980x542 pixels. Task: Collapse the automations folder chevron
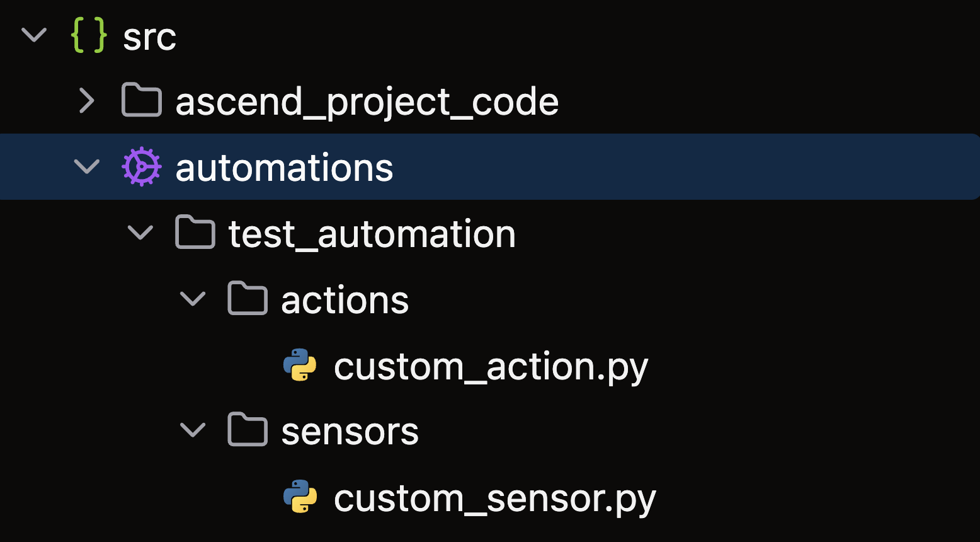(x=87, y=167)
